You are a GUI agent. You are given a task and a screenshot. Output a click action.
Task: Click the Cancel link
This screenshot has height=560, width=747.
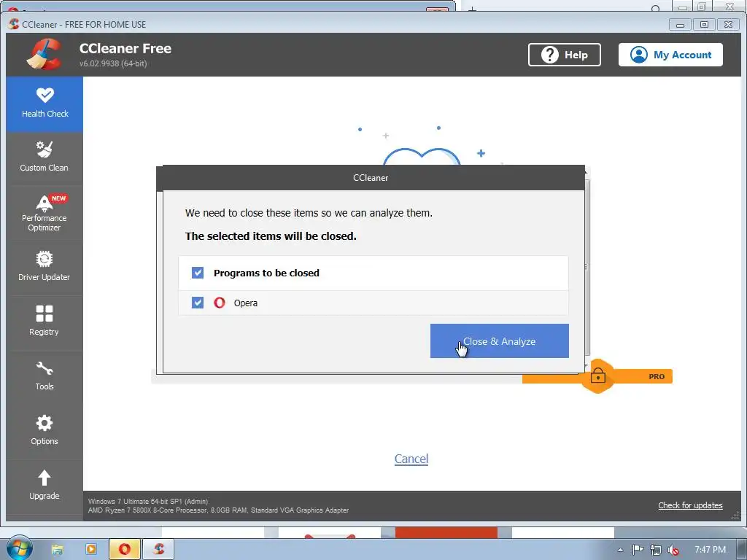[411, 459]
